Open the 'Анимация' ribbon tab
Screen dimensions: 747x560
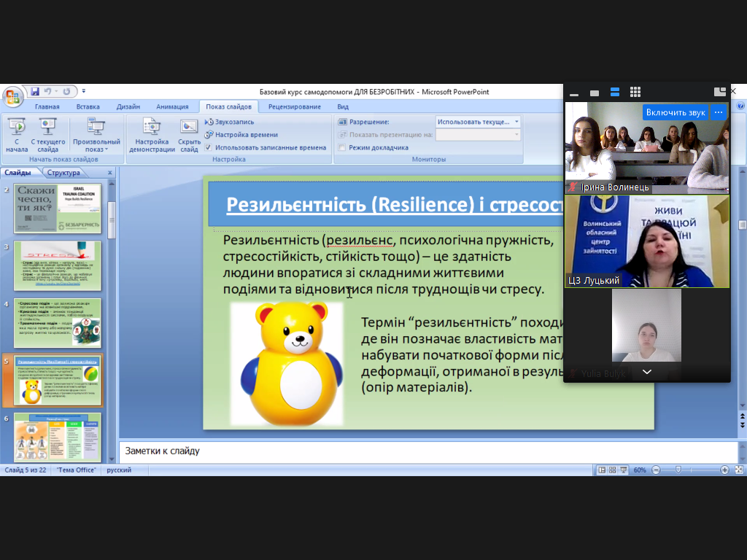pyautogui.click(x=172, y=107)
